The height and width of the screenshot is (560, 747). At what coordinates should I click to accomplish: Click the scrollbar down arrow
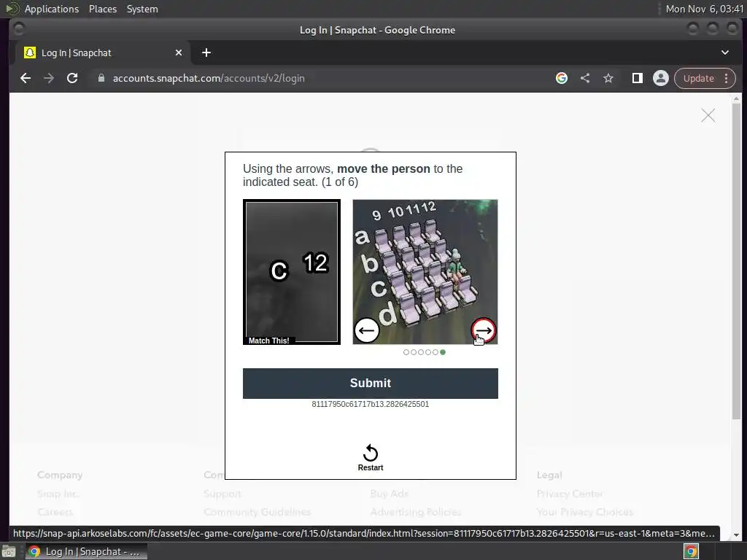click(x=737, y=535)
